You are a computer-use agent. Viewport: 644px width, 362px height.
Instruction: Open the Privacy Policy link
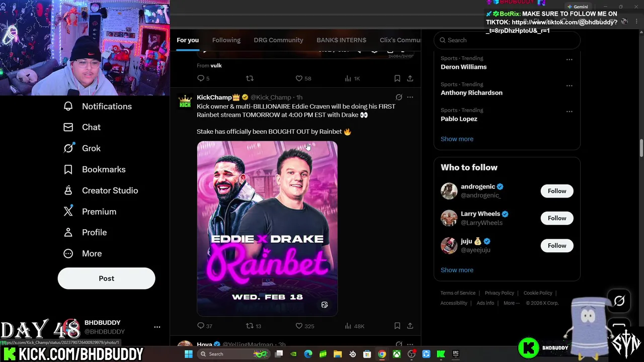(499, 293)
